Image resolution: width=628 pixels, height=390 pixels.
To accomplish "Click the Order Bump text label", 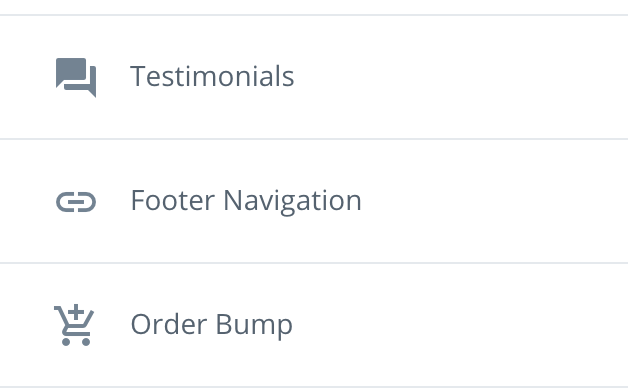I will point(211,325).
